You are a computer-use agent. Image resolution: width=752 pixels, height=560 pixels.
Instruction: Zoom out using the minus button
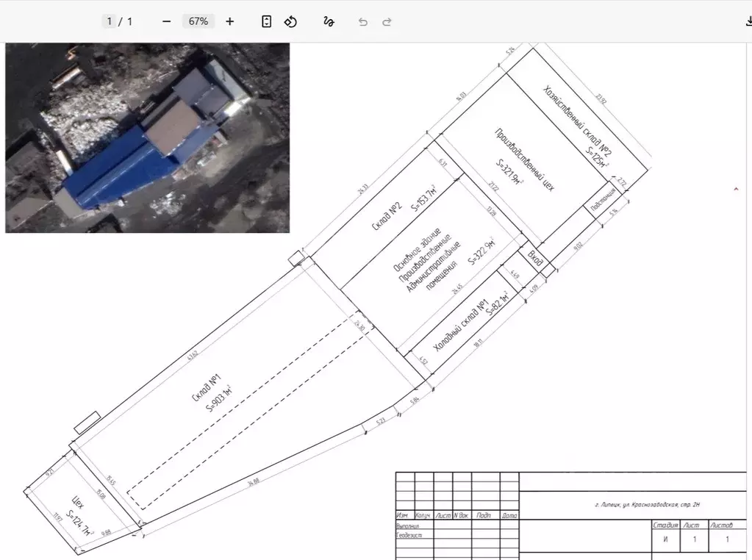click(166, 21)
